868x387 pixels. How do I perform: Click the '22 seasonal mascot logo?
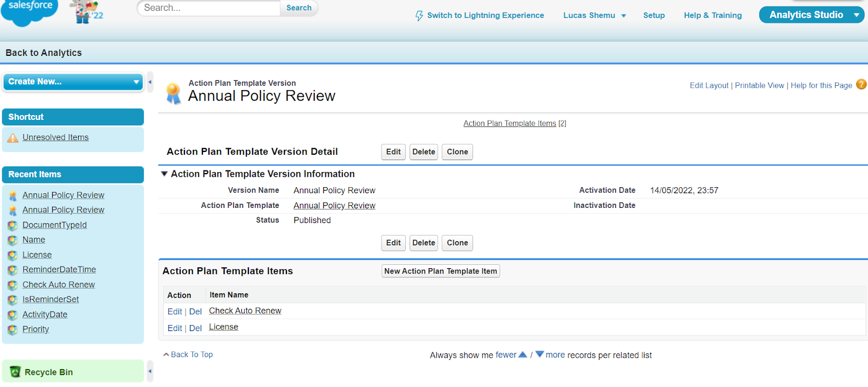87,11
